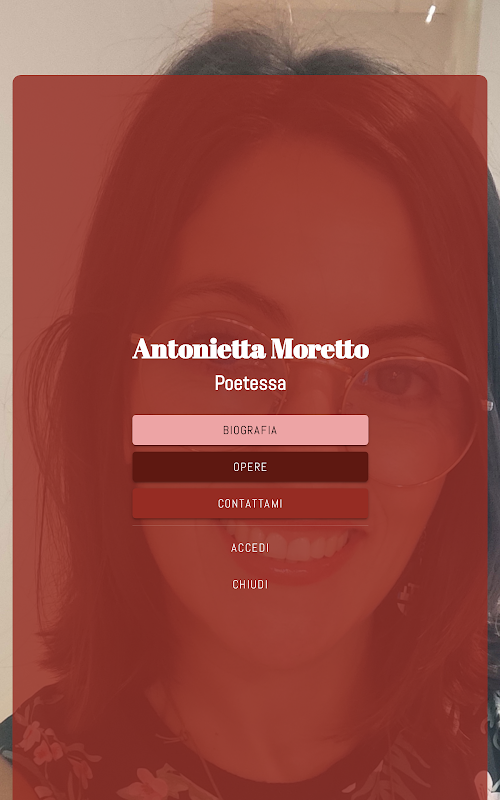Click the empty red overlay area below Chiudi
The width and height of the screenshot is (500, 800).
[x=250, y=689]
